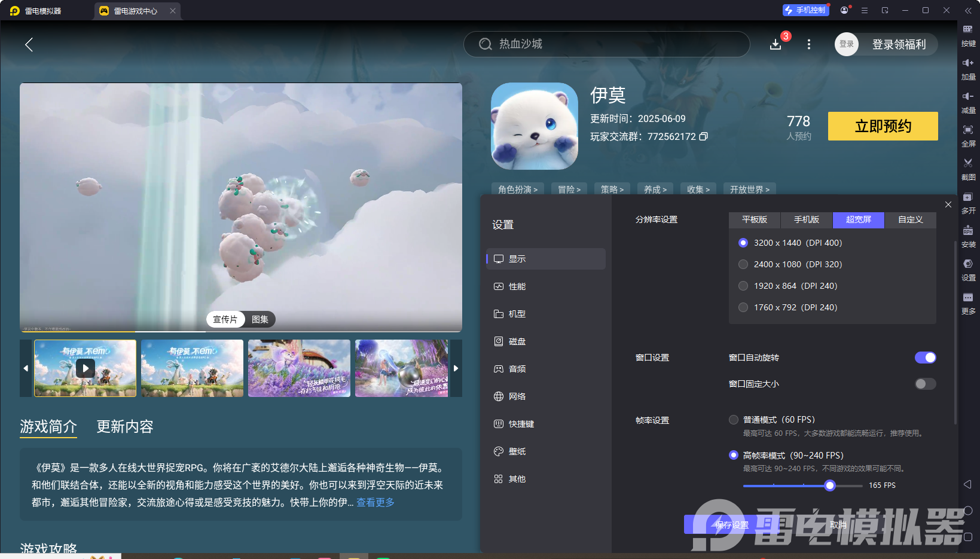Image resolution: width=980 pixels, height=559 pixels.
Task: Open the 更新内容 tab
Action: [124, 426]
